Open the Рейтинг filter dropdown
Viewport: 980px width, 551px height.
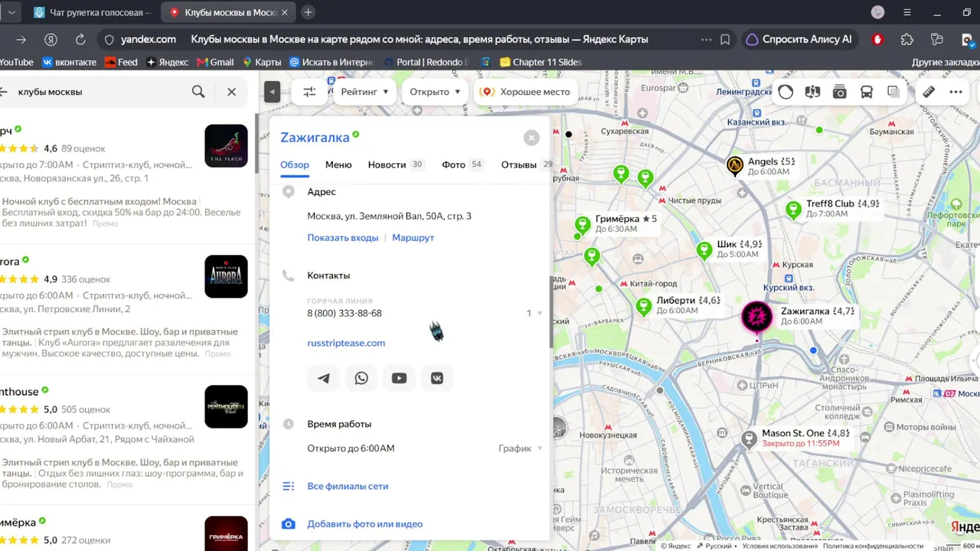coord(364,92)
